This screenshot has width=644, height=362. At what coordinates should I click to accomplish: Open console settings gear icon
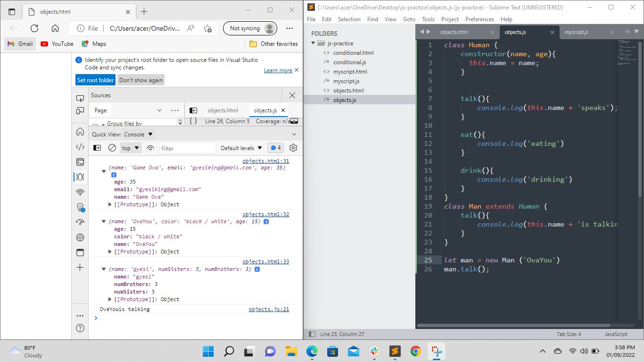293,148
